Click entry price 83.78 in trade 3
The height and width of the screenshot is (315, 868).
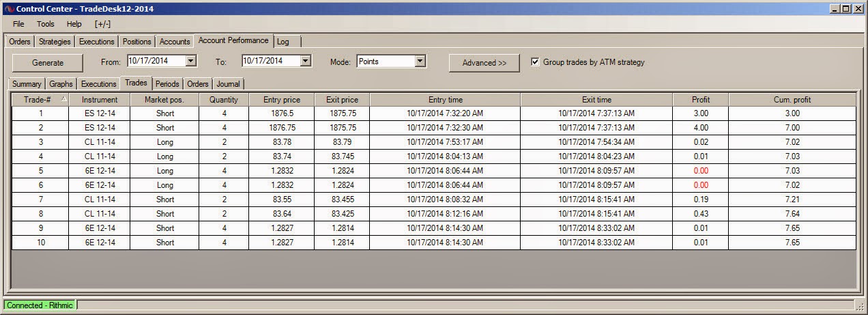click(281, 142)
